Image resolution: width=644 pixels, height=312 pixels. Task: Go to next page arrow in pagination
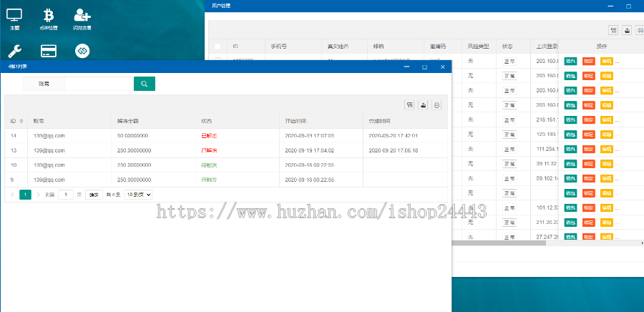[38, 195]
